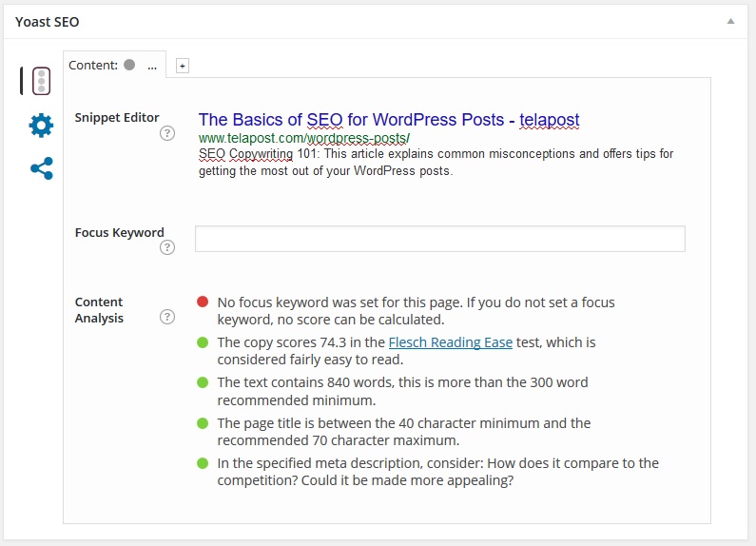This screenshot has height=546, width=756.
Task: Open the Flesch Reading Ease link
Action: pos(451,342)
